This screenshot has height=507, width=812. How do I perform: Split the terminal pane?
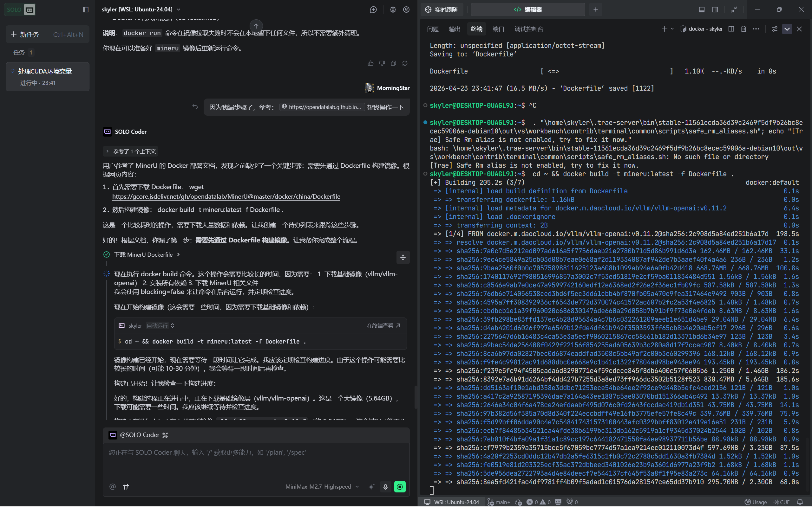pos(731,29)
